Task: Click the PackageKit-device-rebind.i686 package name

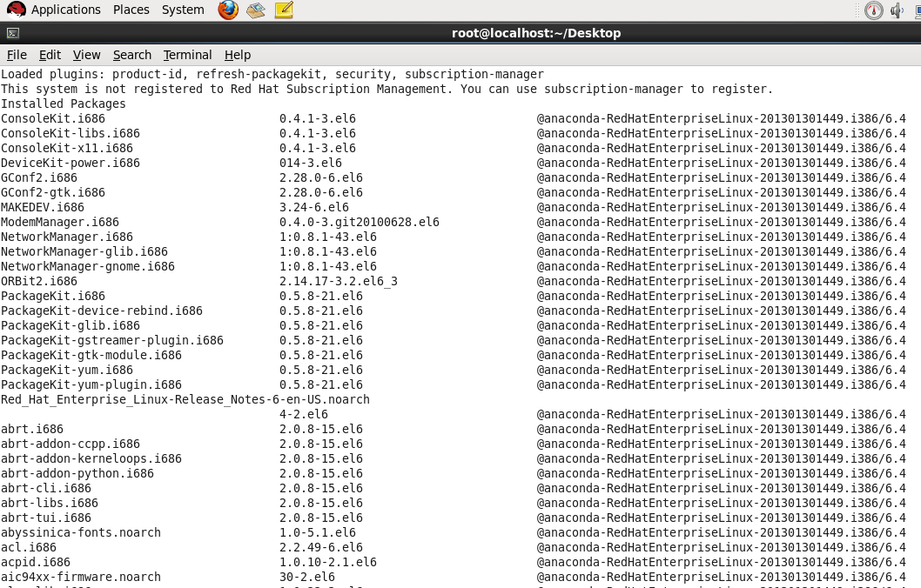Action: (102, 311)
